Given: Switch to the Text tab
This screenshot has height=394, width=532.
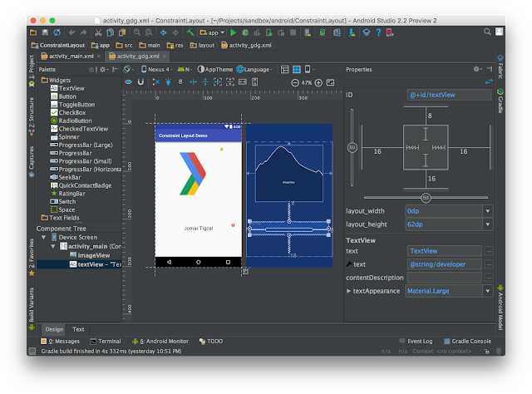Looking at the screenshot, I should [78, 329].
